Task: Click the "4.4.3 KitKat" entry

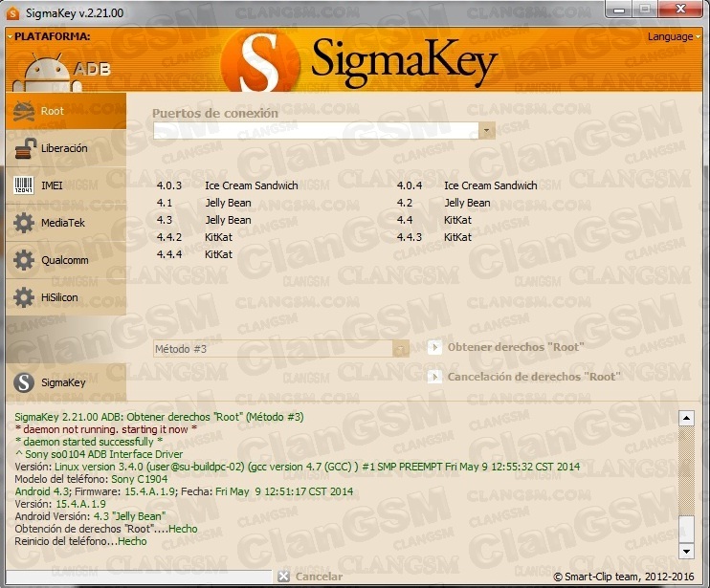Action: coord(433,237)
